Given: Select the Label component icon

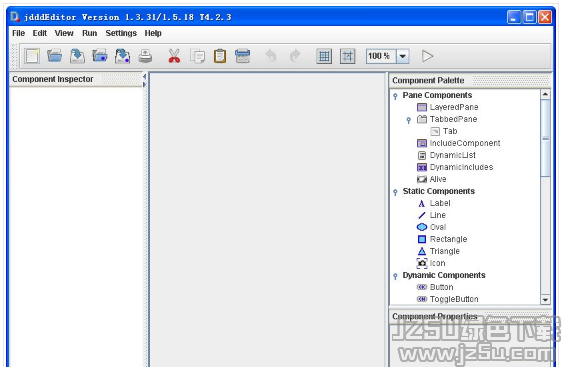Looking at the screenshot, I should click(422, 204).
